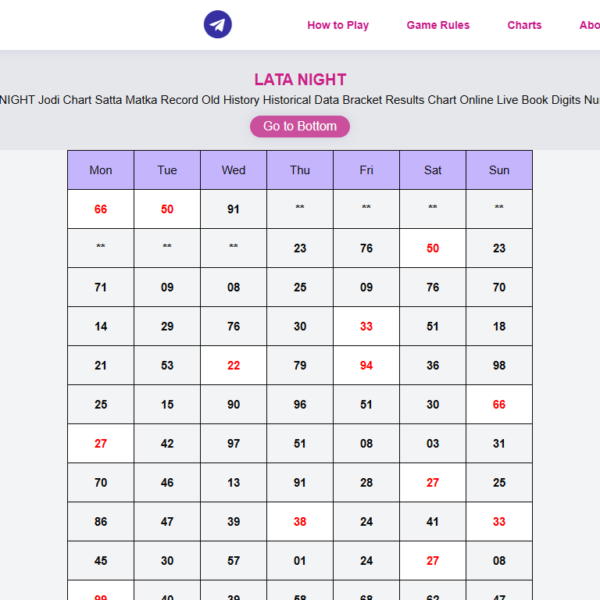Open the How to Play page
Image resolution: width=600 pixels, height=600 pixels.
pos(338,25)
